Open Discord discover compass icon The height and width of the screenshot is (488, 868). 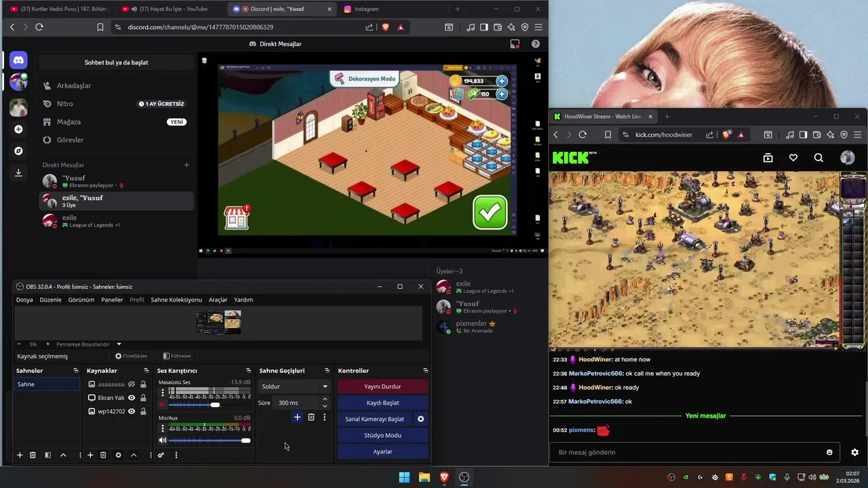tap(18, 150)
